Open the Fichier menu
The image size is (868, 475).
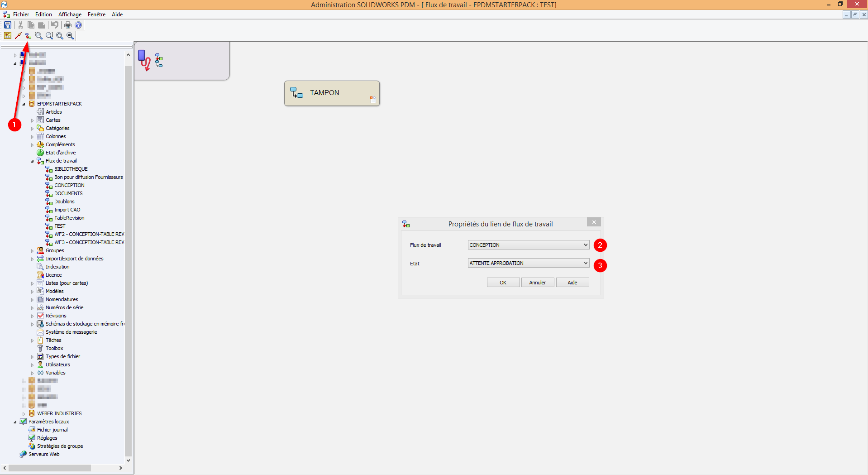point(21,14)
